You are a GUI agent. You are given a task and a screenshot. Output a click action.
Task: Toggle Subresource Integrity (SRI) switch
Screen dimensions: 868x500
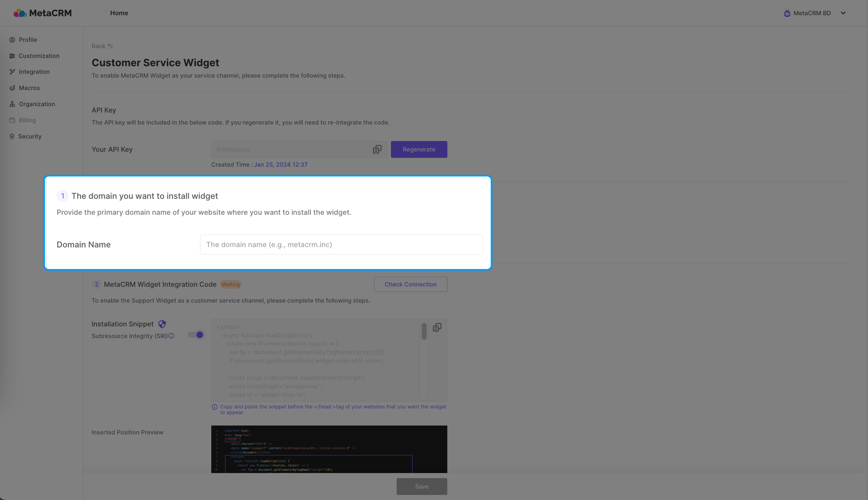[196, 335]
